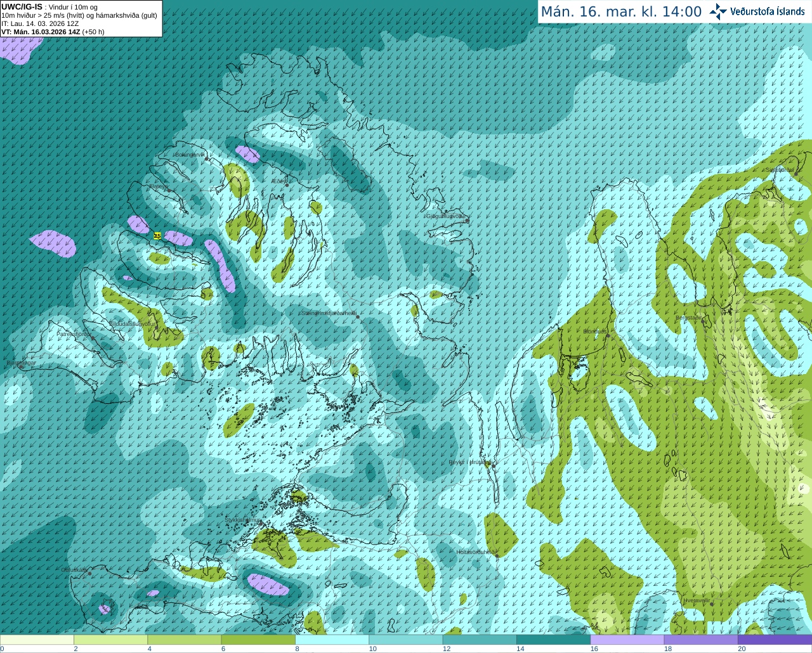Click the 16–18 m/s light purple legend swatch

tap(627, 640)
